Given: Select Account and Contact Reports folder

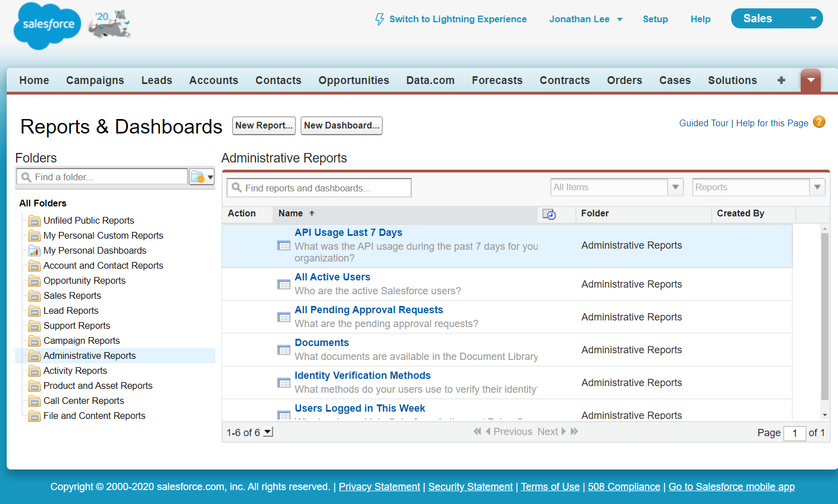Looking at the screenshot, I should [x=103, y=265].
